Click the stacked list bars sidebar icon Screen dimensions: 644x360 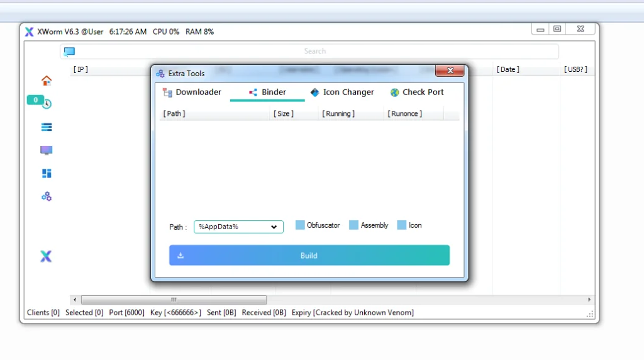(47, 127)
